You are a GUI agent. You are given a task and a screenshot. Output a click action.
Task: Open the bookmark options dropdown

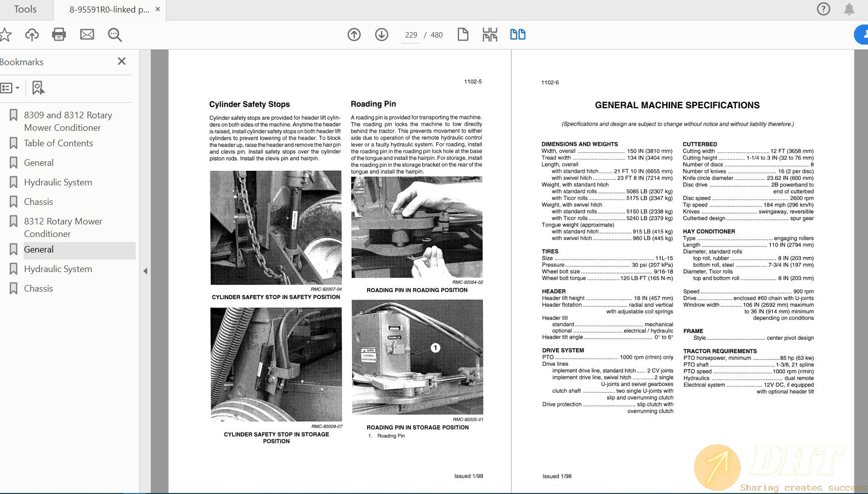[11, 87]
